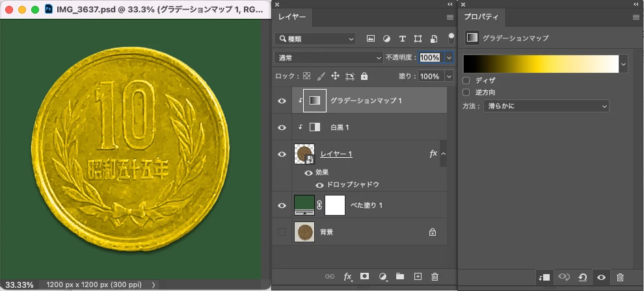This screenshot has width=644, height=291.
Task: Open the 塗り fill dropdown arrow
Action: pos(449,76)
